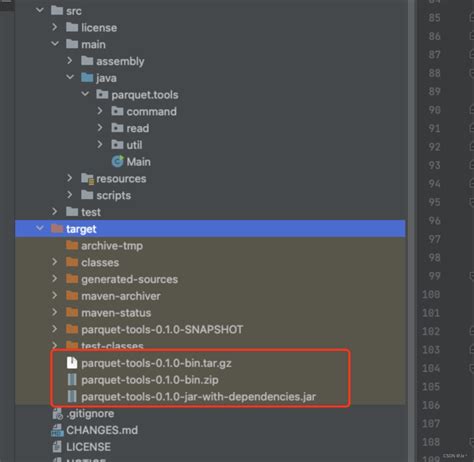The height and width of the screenshot is (462, 474).
Task: Select the LICENSE file
Action: (88, 447)
